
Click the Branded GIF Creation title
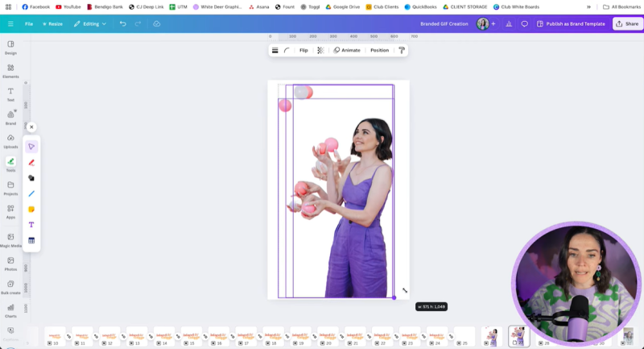pyautogui.click(x=444, y=24)
